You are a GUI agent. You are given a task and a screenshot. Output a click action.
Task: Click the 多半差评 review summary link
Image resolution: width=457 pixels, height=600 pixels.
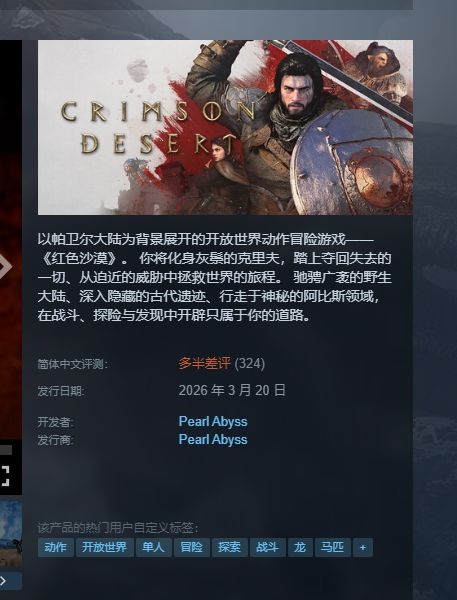tap(204, 363)
